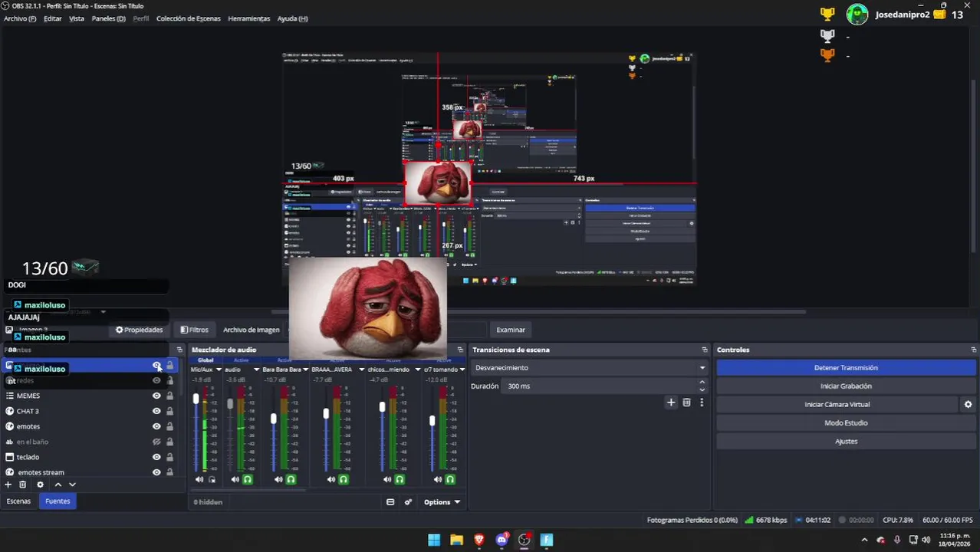
Task: Open chicos...miendo channel dropdown
Action: click(x=417, y=370)
